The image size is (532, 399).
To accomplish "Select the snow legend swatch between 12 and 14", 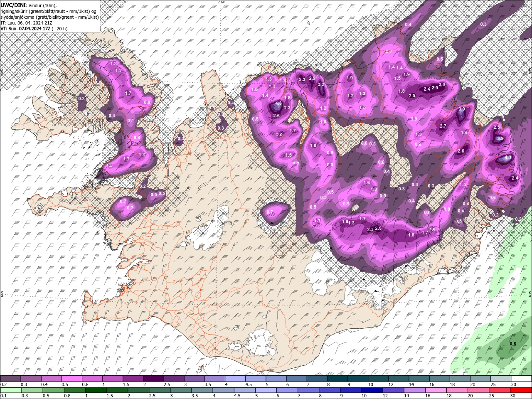I will tap(399, 379).
